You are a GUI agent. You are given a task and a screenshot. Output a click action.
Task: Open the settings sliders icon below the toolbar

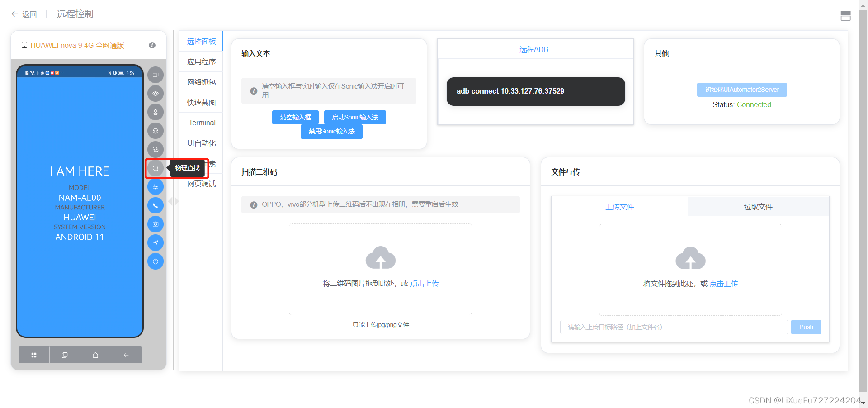[155, 186]
